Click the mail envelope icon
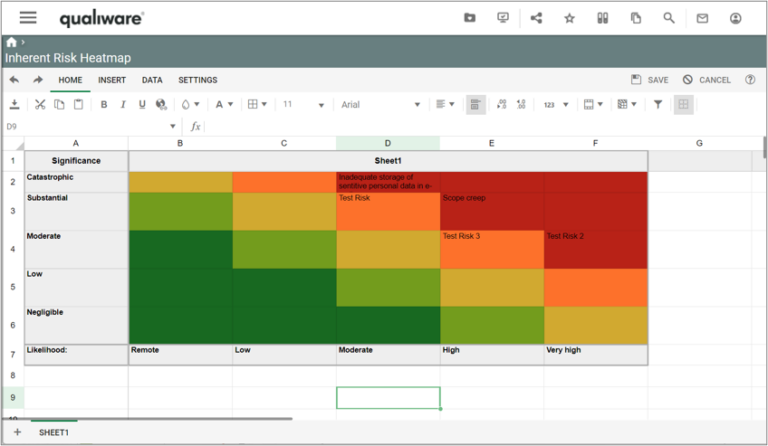Image resolution: width=768 pixels, height=446 pixels. click(x=702, y=18)
